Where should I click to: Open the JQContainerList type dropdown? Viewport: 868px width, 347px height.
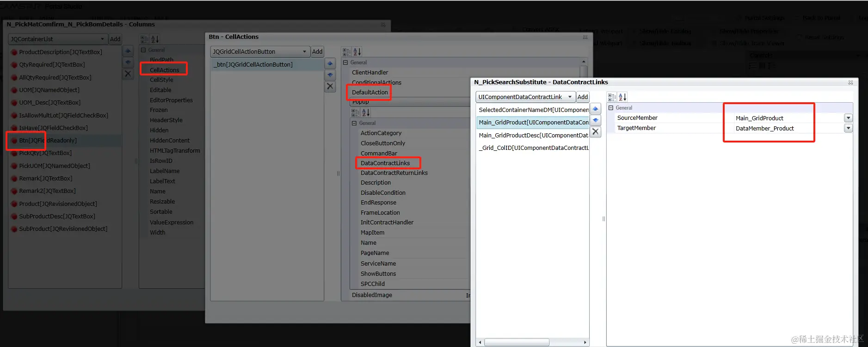[x=102, y=39]
